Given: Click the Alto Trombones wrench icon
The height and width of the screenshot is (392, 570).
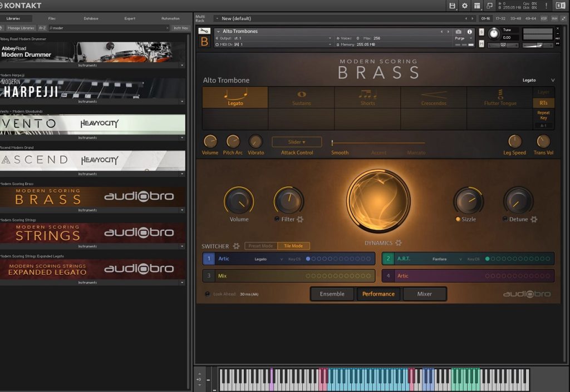Looking at the screenshot, I should tap(204, 31).
